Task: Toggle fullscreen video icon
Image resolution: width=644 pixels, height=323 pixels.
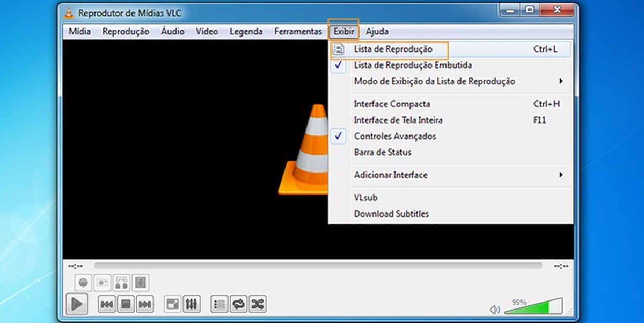Action: (172, 304)
